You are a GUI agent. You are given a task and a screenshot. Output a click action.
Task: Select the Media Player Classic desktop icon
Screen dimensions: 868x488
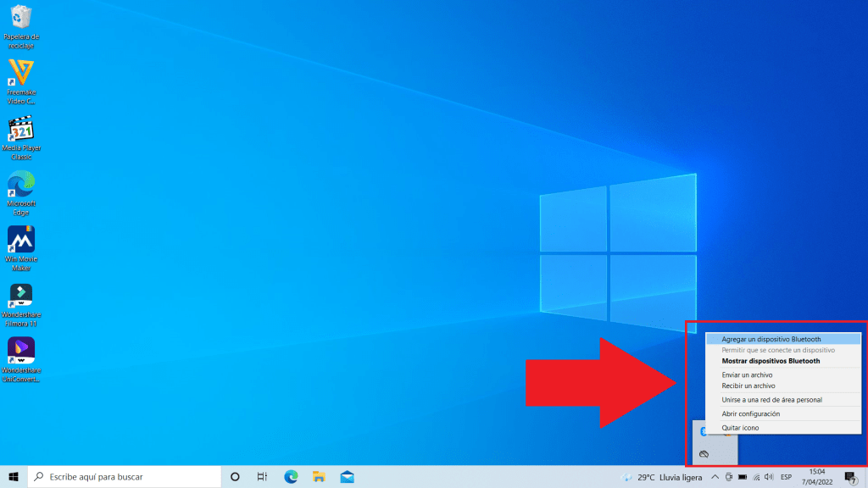[21, 130]
